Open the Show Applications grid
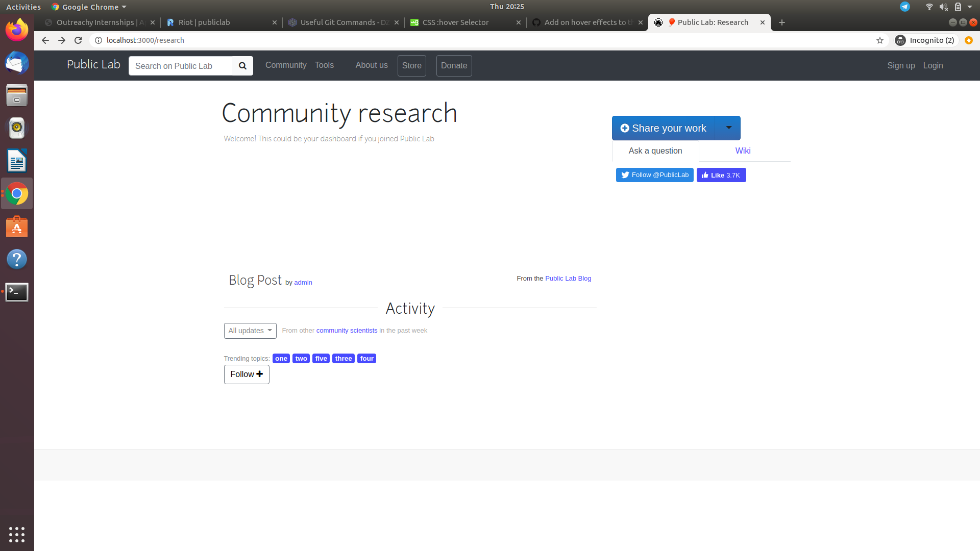Image resolution: width=980 pixels, height=551 pixels. [17, 535]
